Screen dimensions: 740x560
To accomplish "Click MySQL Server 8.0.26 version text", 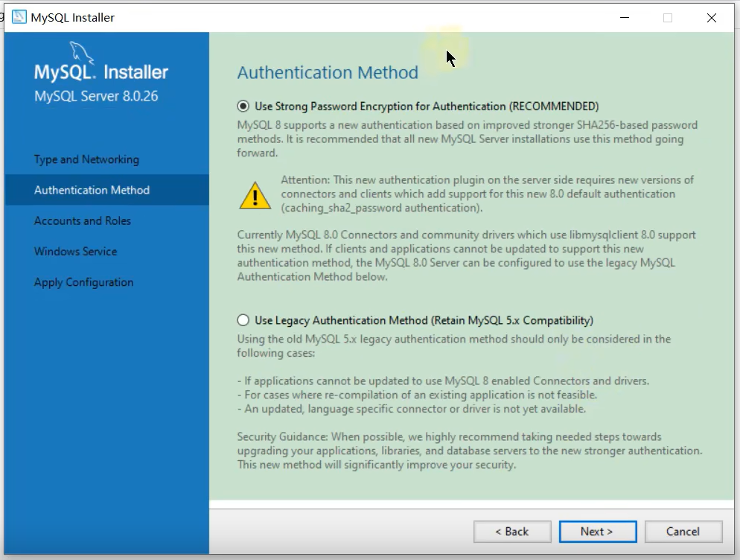I will pos(96,96).
